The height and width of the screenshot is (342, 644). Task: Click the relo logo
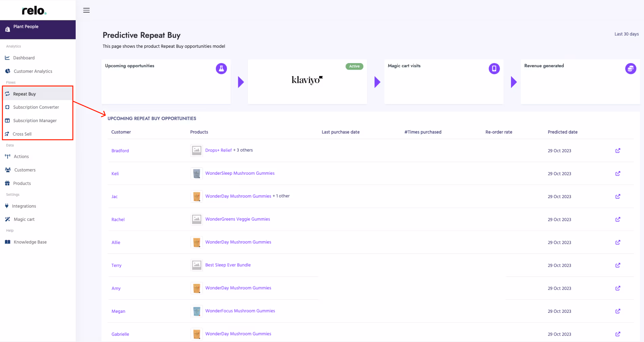[x=34, y=11]
